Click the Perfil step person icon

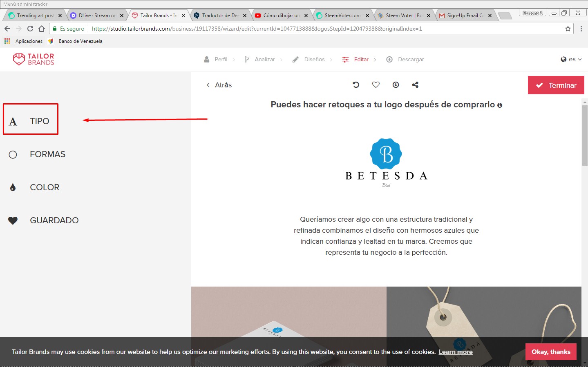(x=207, y=59)
